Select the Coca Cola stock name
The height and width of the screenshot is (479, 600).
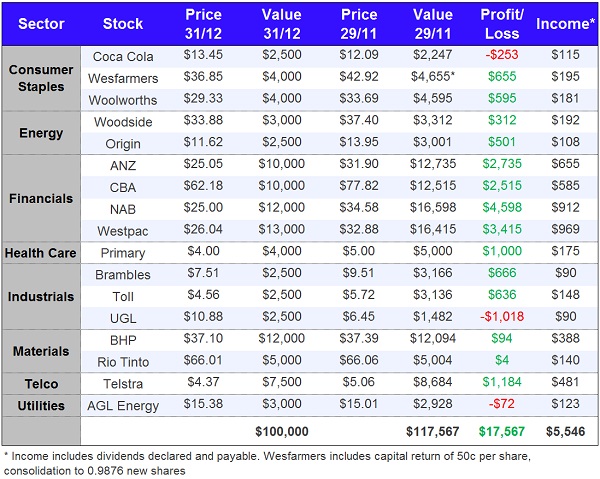[123, 56]
